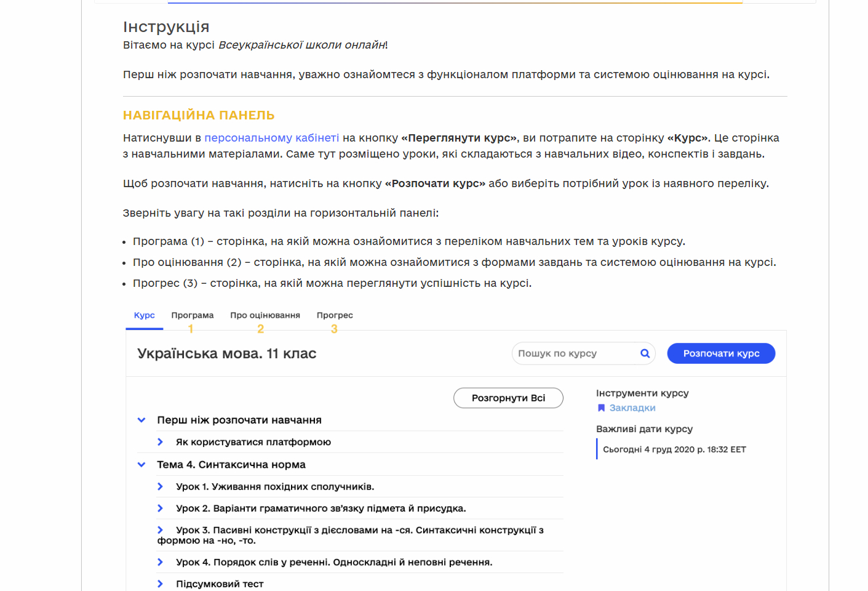Open 'Урок 1. Уживання похідних сполучників.'
Screen dimensions: 868x591
[x=275, y=486]
